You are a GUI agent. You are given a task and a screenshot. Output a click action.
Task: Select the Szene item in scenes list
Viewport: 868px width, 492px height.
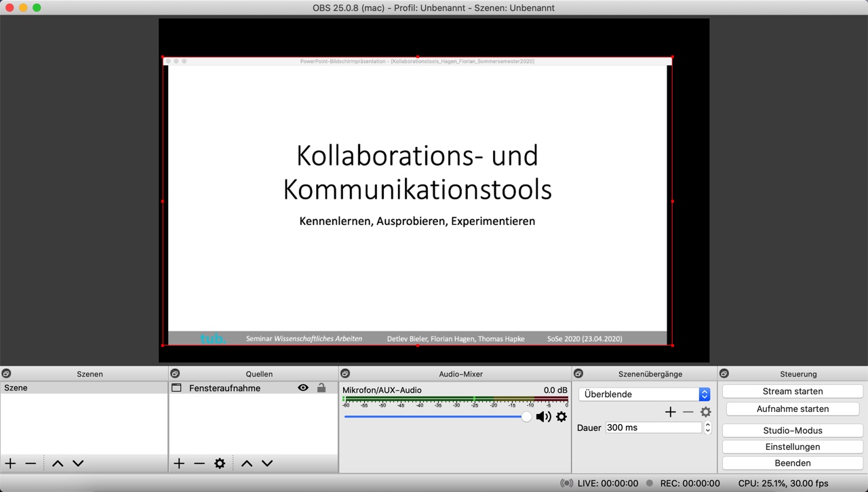click(16, 388)
